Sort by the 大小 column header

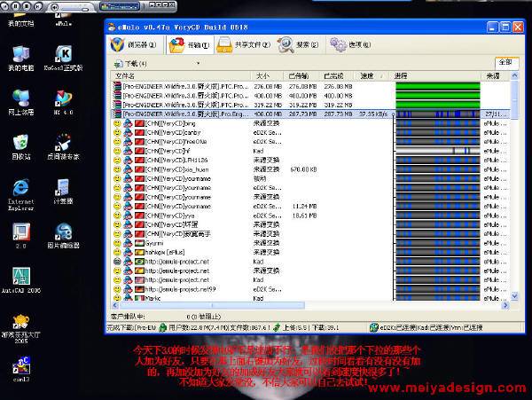coord(268,75)
